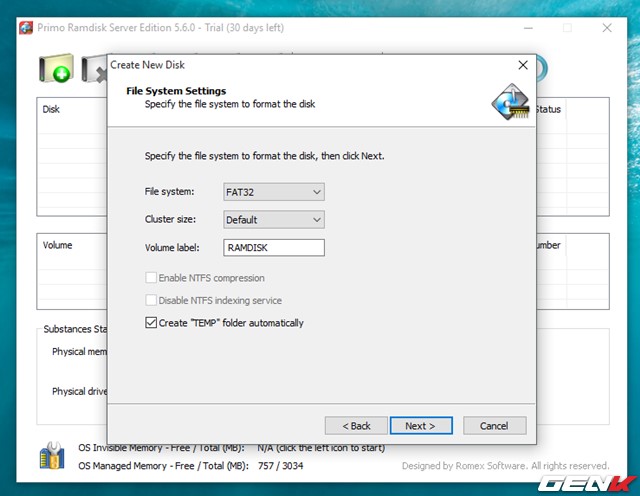
Task: Click the Status column header in main window
Action: [548, 109]
